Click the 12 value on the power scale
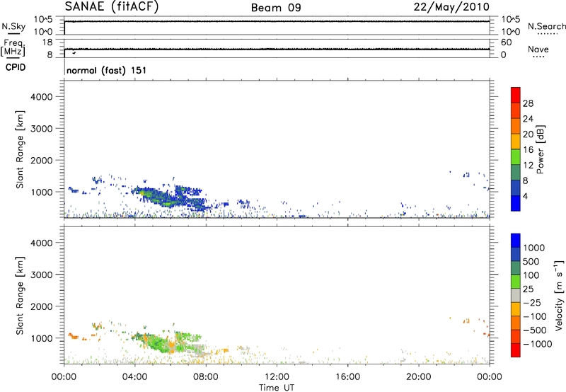Viewport: 566px width, 392px height. click(x=528, y=166)
